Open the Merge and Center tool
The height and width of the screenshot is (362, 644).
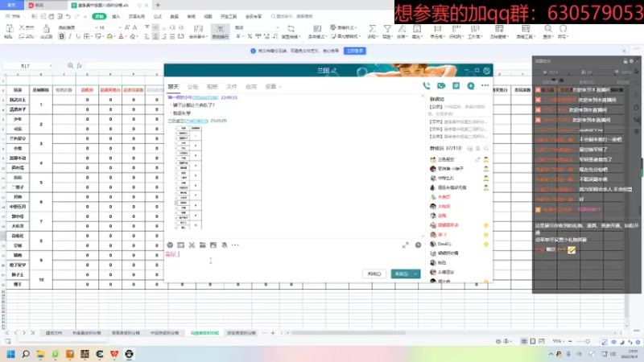tap(198, 31)
